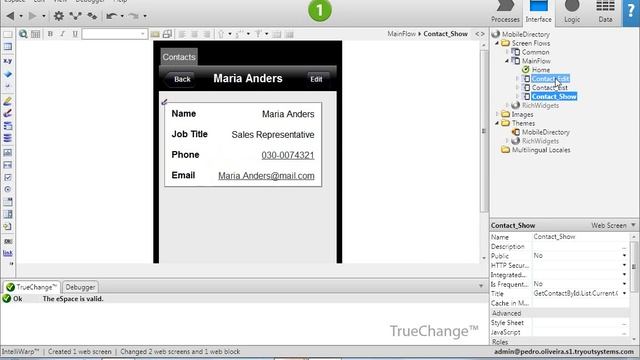Set left text alignment
The image size is (640, 360).
pos(182,34)
